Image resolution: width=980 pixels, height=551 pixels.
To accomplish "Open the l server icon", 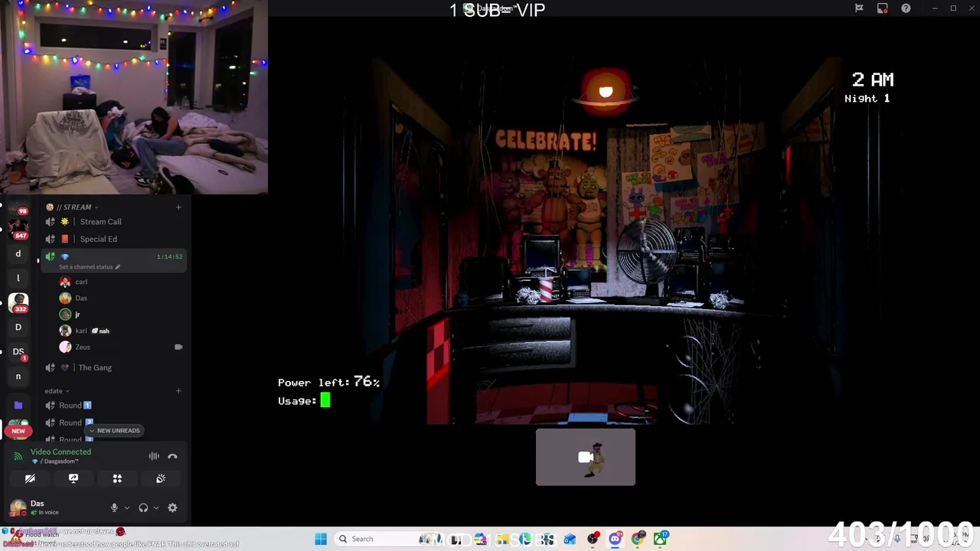I will (x=18, y=278).
